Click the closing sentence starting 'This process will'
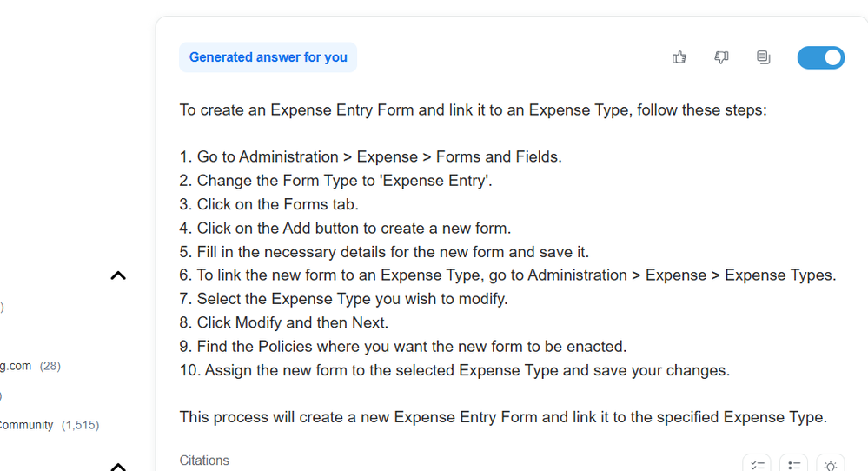 503,417
